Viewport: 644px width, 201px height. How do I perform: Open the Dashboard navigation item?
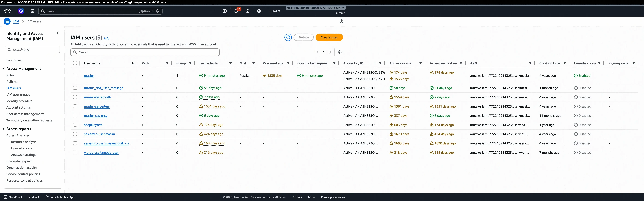click(x=14, y=60)
